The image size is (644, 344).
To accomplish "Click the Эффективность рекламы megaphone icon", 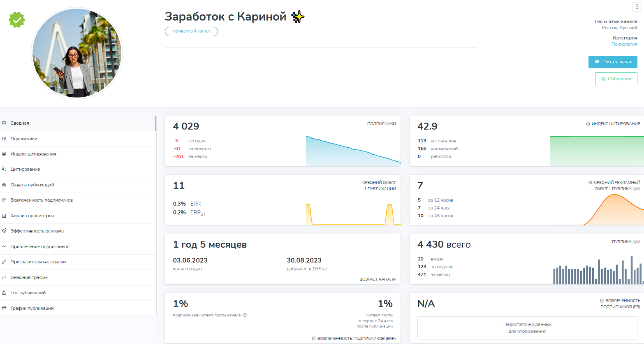I will tap(4, 231).
